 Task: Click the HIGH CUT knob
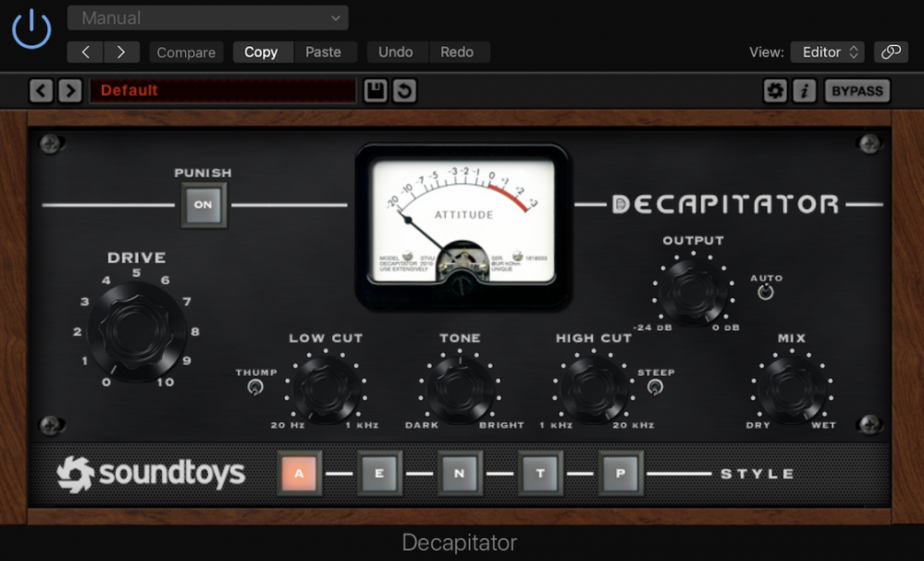[594, 388]
